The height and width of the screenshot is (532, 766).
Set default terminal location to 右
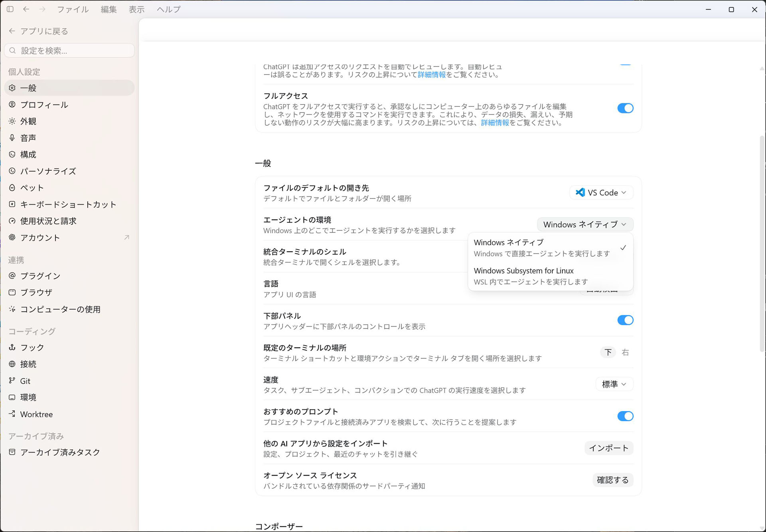click(625, 352)
